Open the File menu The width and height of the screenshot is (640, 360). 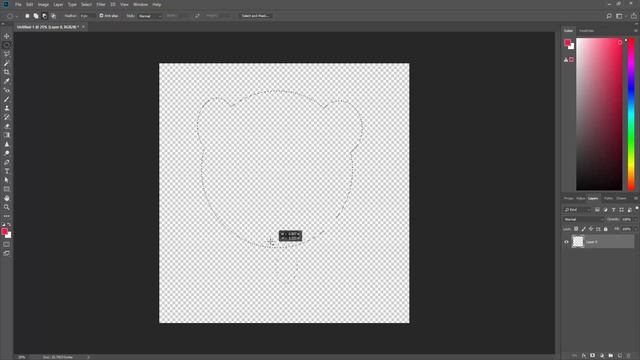pos(18,4)
